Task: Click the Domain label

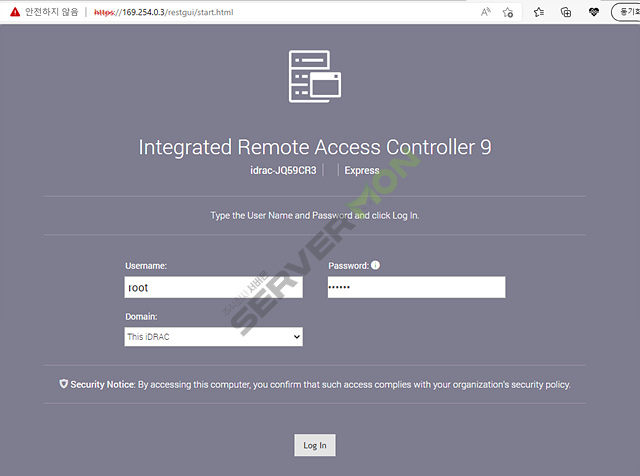Action: (141, 316)
